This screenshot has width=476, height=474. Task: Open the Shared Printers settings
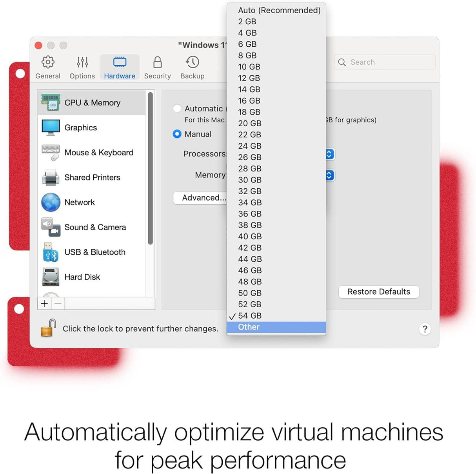pos(51,177)
